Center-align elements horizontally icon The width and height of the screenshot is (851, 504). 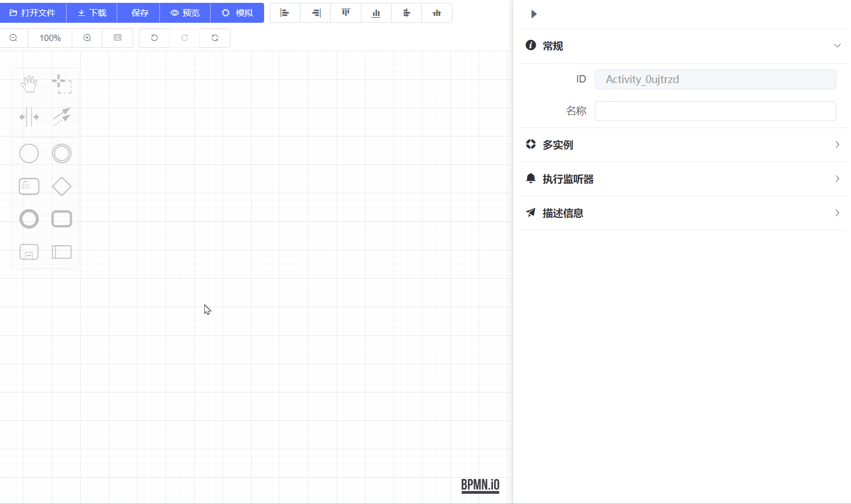click(406, 13)
